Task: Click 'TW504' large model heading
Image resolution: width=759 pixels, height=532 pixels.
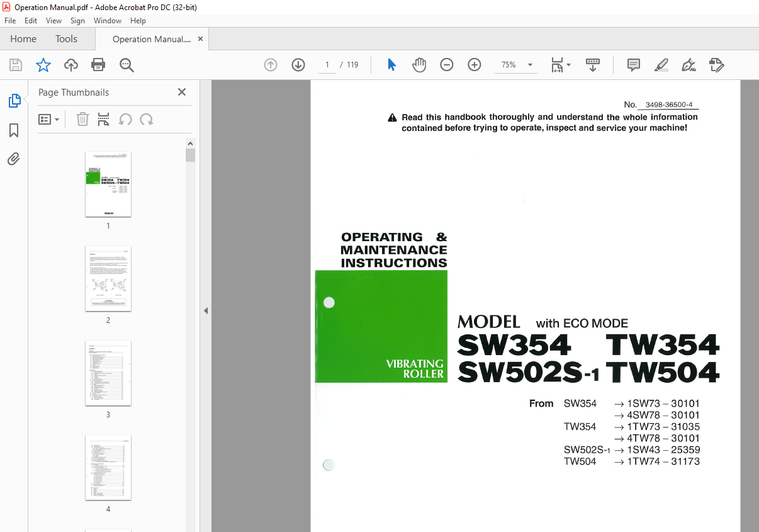Action: (663, 373)
